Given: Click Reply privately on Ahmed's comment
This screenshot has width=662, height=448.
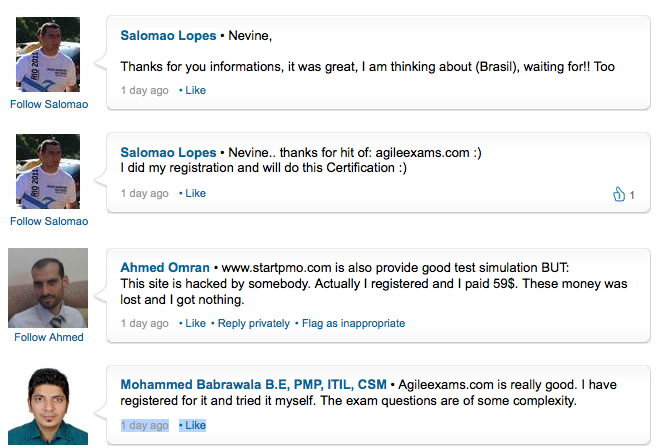Looking at the screenshot, I should tap(254, 323).
